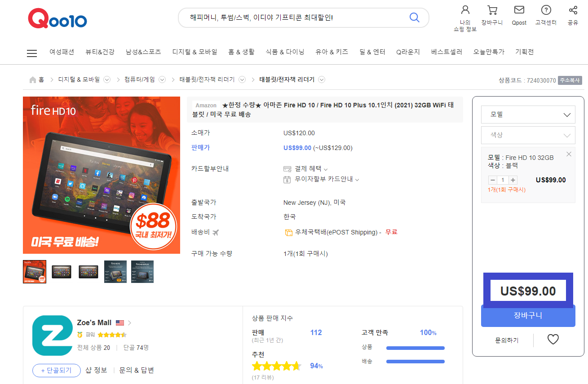Open the 색상 dropdown
Image resolution: width=588 pixels, height=384 pixels.
[x=528, y=135]
